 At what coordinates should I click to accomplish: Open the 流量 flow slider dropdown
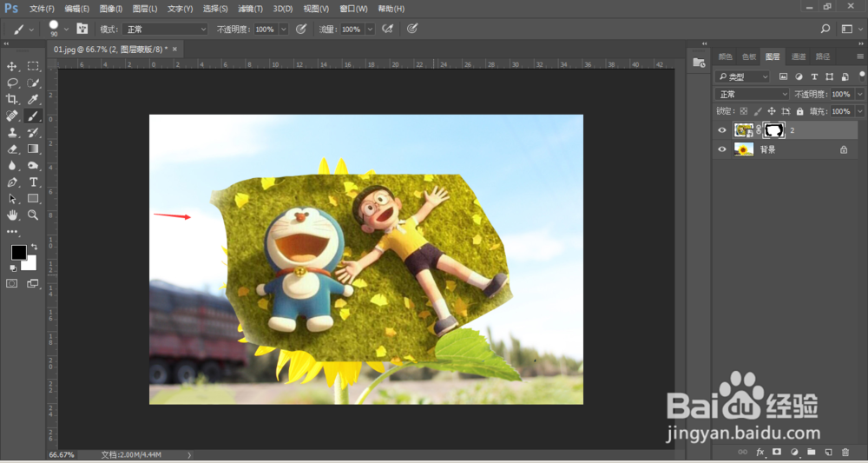click(370, 30)
